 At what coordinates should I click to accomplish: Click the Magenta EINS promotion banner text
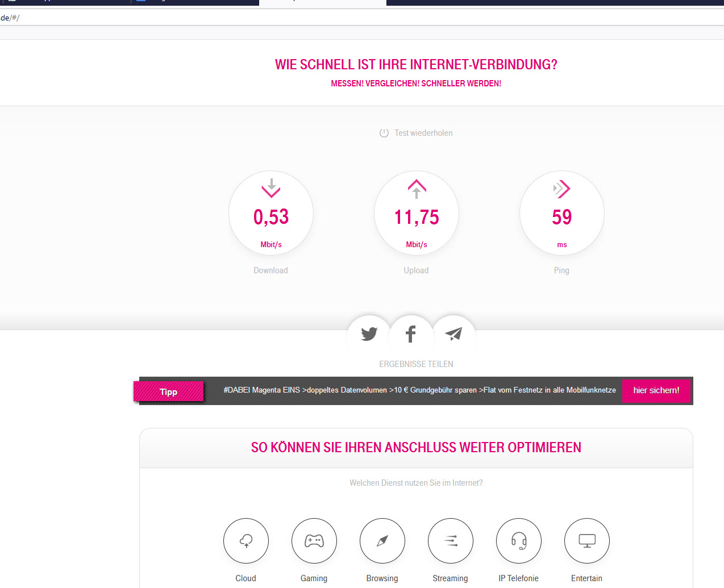tap(419, 390)
